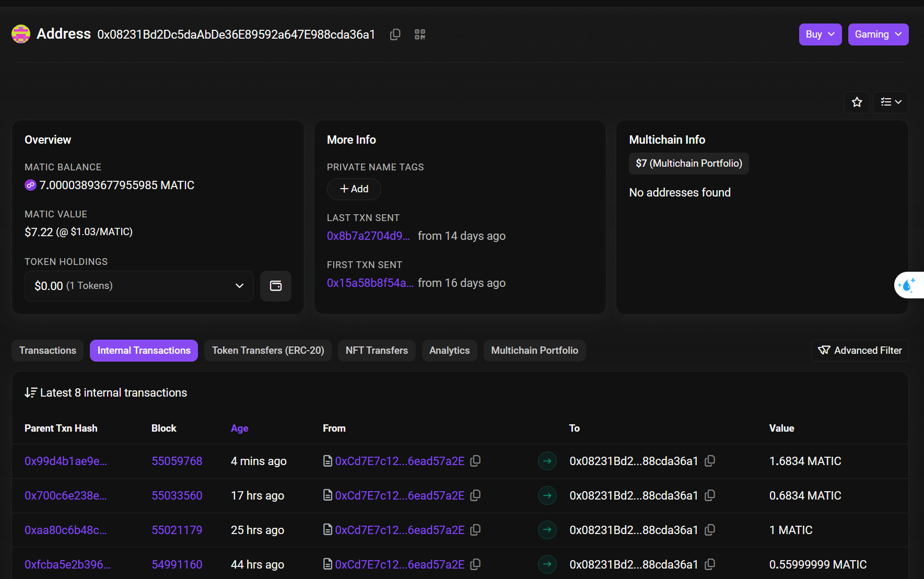Click the green arrow in block 55059768 row
The height and width of the screenshot is (579, 924).
click(547, 461)
